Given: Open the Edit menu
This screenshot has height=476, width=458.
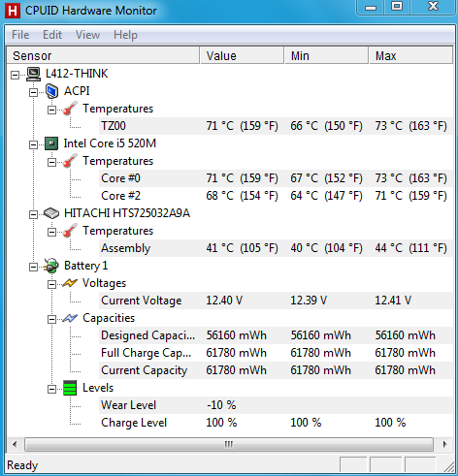Looking at the screenshot, I should tap(52, 35).
